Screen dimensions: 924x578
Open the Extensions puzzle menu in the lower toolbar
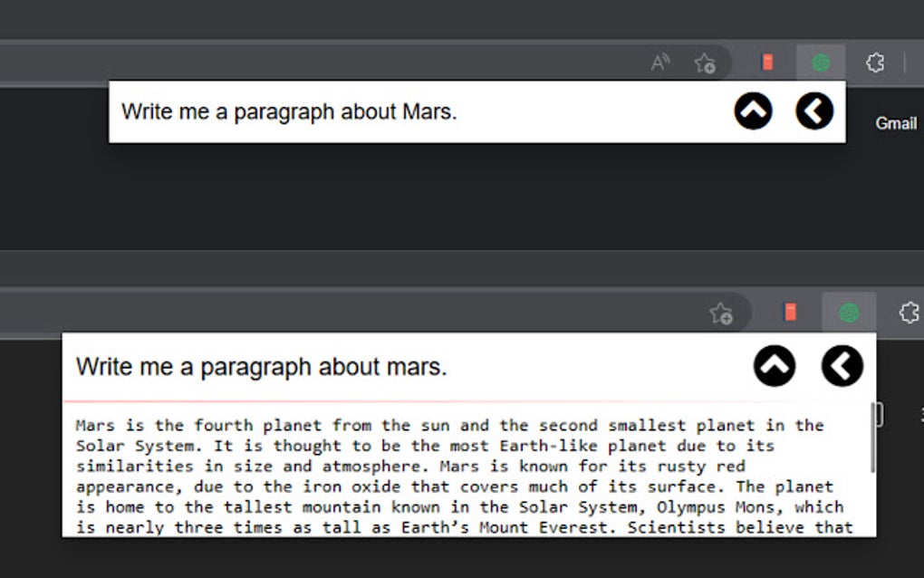pos(909,313)
